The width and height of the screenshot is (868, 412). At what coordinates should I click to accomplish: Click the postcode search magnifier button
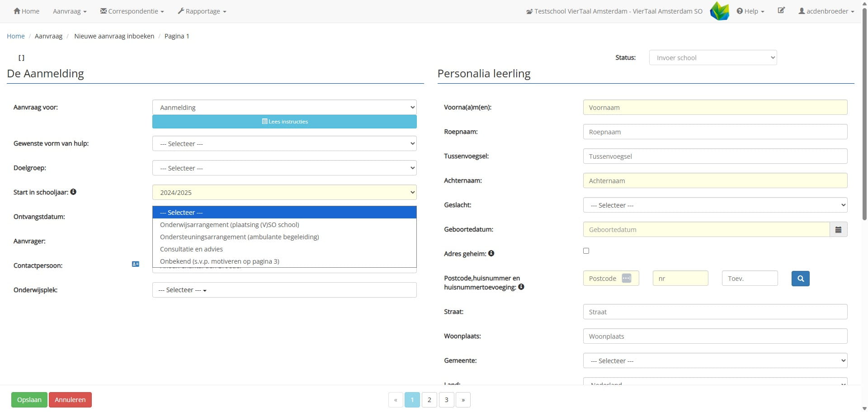[800, 279]
